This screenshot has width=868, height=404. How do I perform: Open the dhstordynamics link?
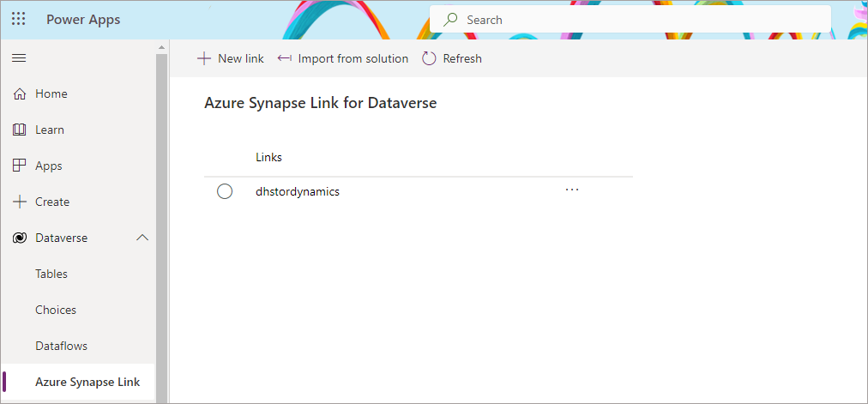point(298,192)
